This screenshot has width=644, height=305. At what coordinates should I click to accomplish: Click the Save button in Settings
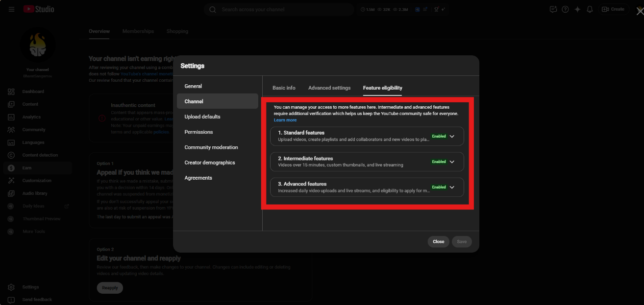click(462, 241)
